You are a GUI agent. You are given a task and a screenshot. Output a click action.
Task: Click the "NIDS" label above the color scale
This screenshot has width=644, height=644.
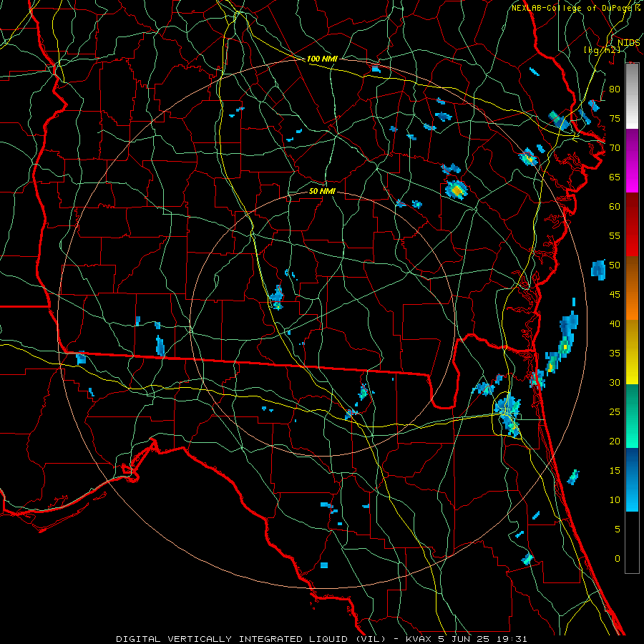628,43
